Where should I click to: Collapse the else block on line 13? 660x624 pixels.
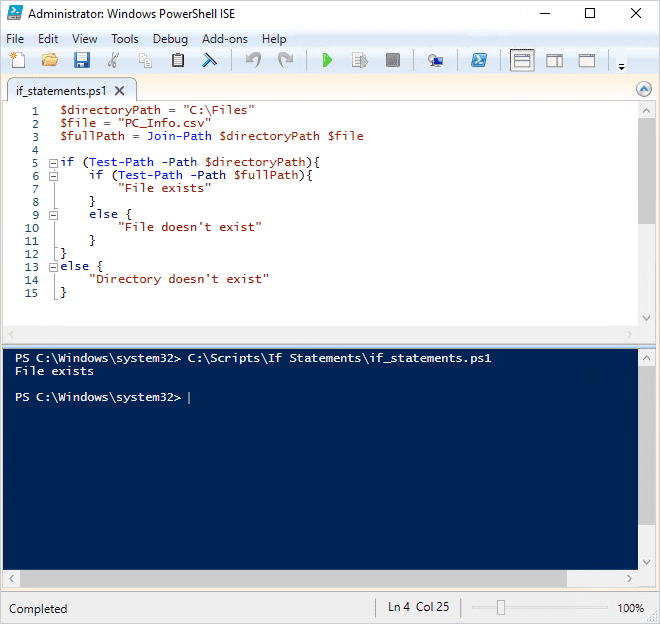pos(53,267)
